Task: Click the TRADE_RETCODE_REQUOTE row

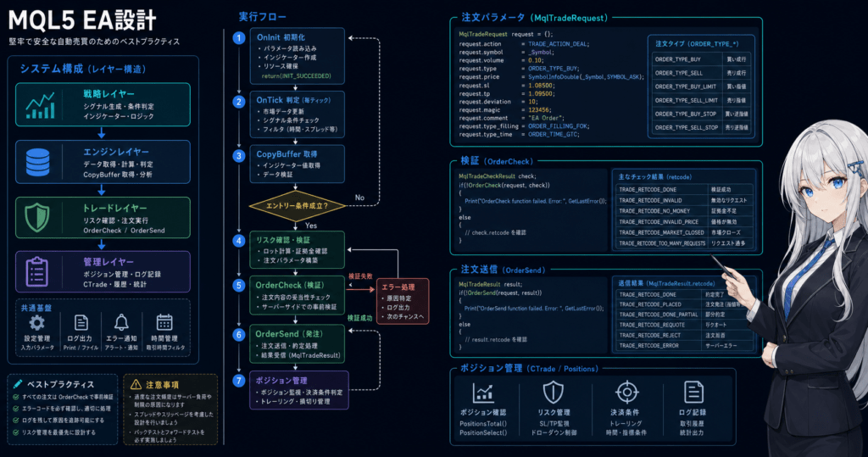Action: pyautogui.click(x=685, y=326)
